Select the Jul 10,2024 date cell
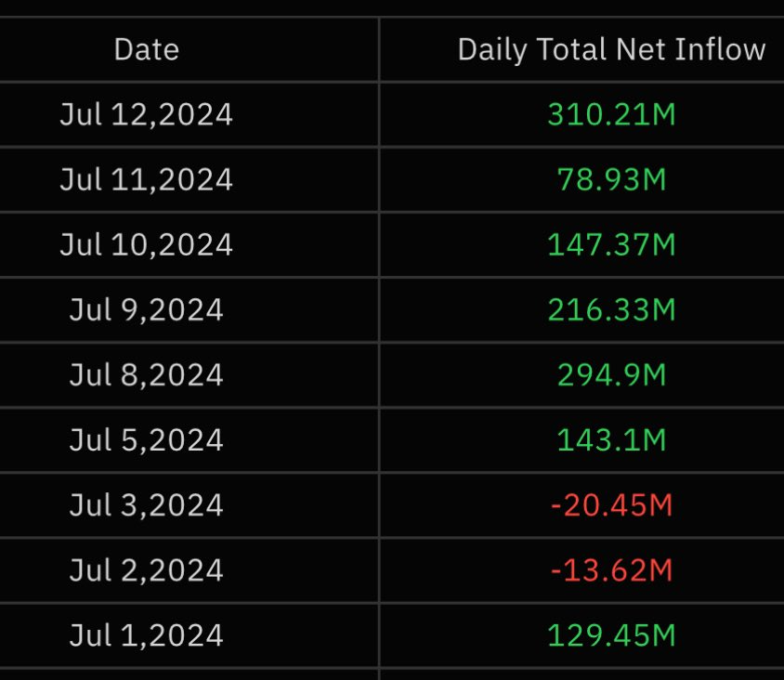 (147, 244)
